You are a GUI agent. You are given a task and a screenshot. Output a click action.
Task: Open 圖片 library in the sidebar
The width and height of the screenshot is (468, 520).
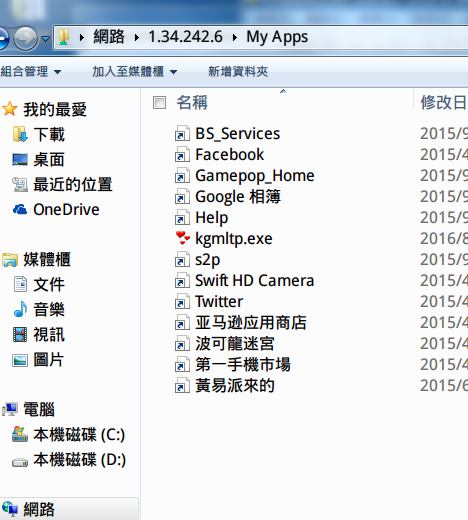coord(49,360)
